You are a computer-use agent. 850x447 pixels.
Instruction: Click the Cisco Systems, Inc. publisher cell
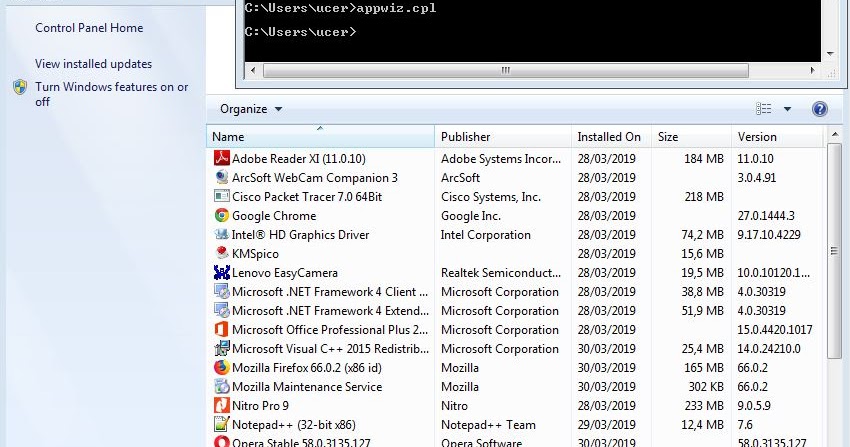(x=491, y=197)
